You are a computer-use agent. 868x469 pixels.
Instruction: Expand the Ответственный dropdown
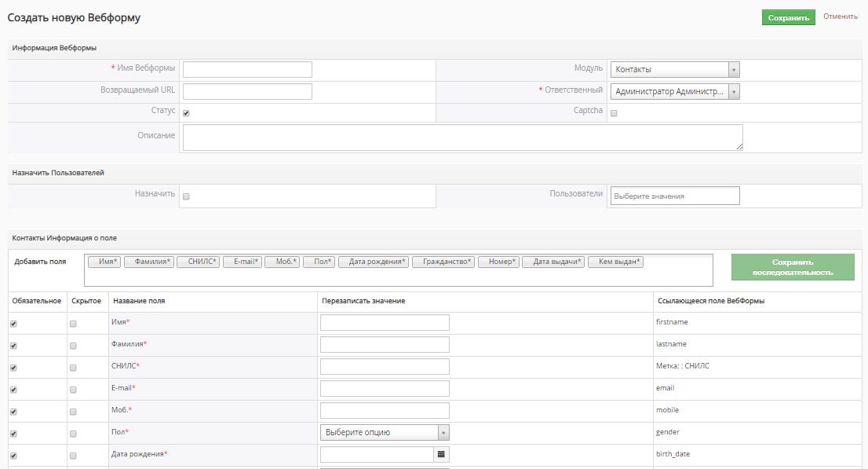pos(675,92)
